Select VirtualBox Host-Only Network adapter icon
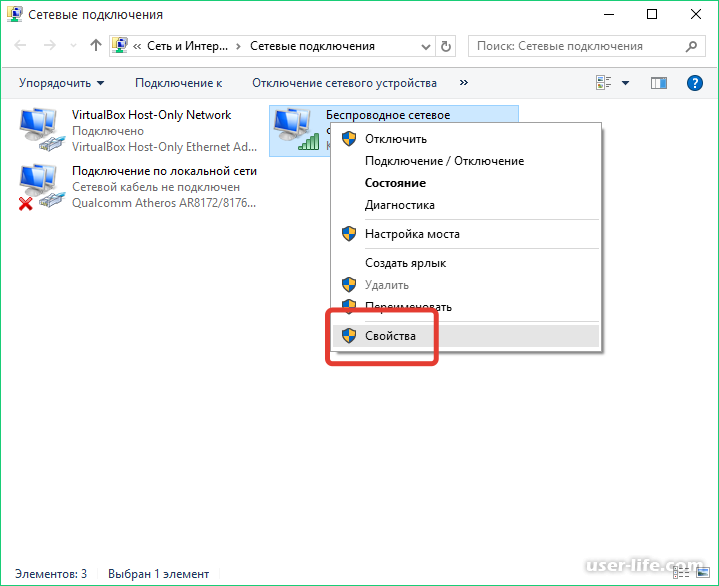The image size is (719, 586). (40, 131)
